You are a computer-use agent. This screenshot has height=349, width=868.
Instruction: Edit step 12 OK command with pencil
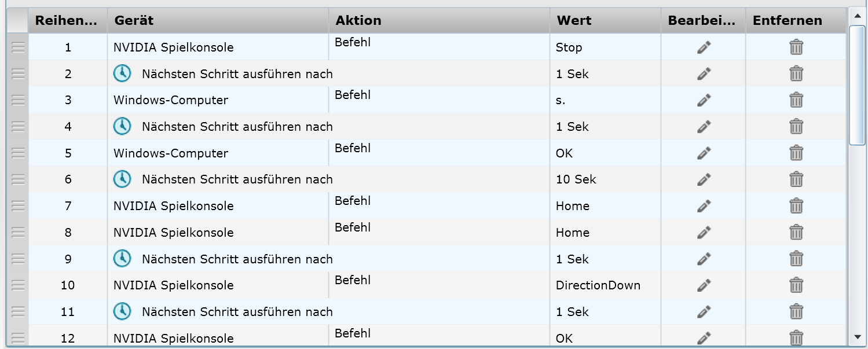point(704,337)
